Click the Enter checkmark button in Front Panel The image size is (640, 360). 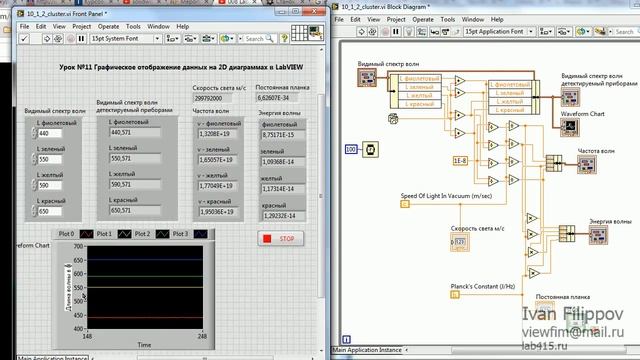pos(24,39)
